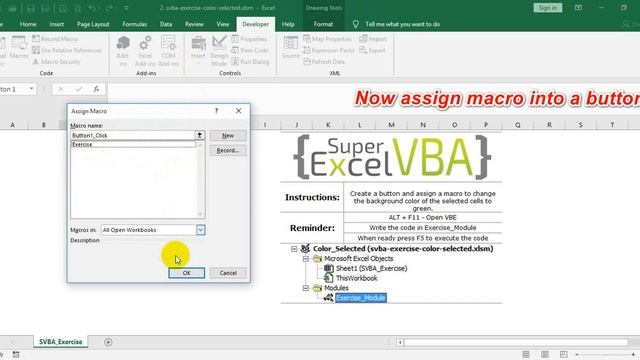Screen dimensions: 640x360
Task: Select the SVBA_Exercise sheet tab
Action: click(x=60, y=342)
